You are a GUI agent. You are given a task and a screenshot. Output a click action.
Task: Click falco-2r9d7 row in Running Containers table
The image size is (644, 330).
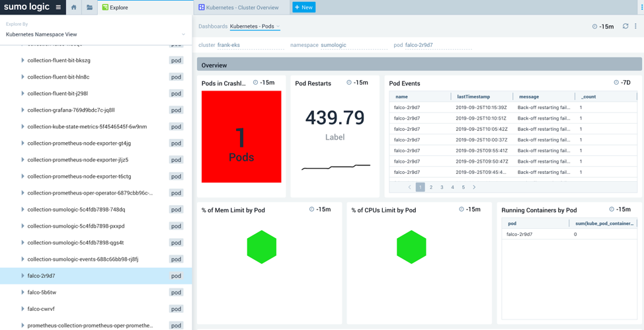569,234
